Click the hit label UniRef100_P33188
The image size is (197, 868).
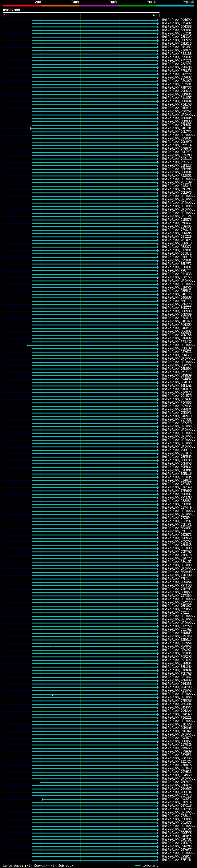177,54
